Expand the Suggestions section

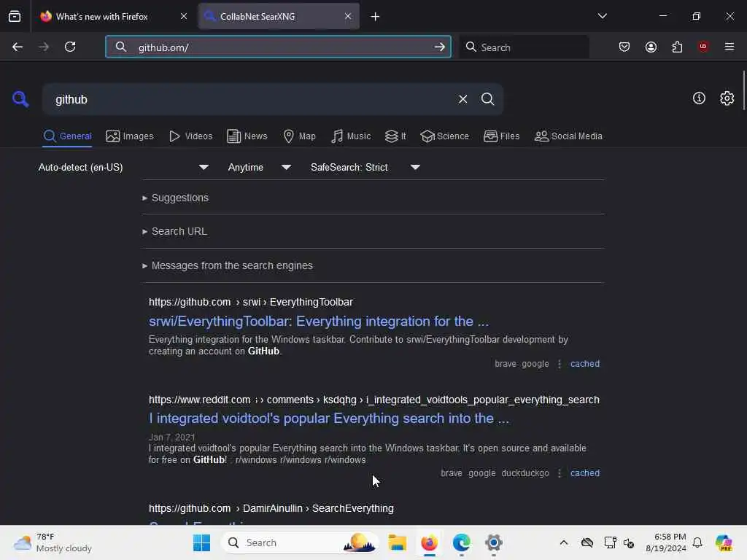pos(175,198)
